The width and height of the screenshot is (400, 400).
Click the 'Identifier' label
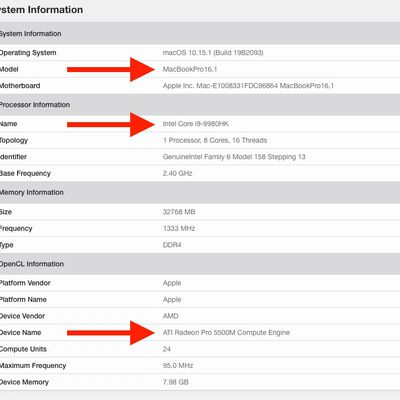click(13, 157)
